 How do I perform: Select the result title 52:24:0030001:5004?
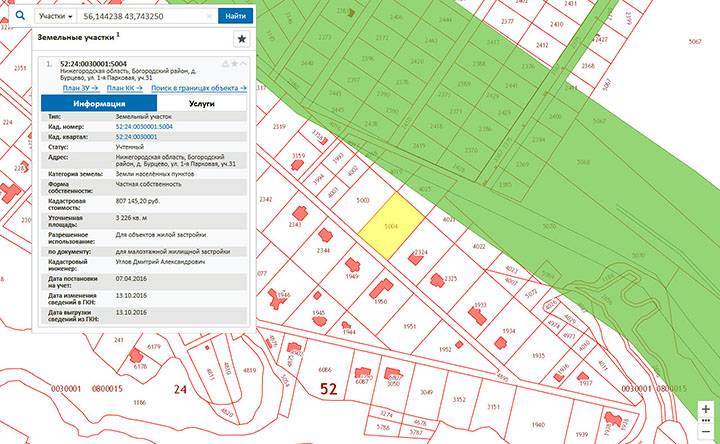tap(93, 64)
